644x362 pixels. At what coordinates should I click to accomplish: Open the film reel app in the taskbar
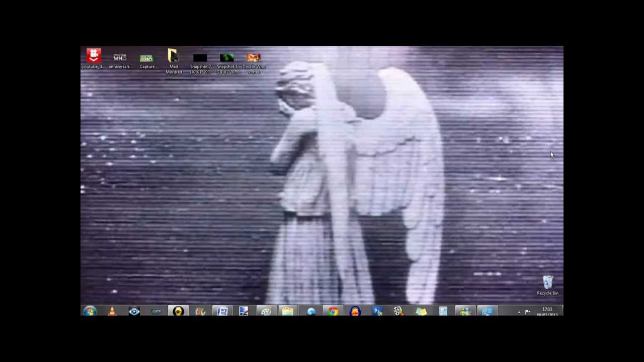pos(398,311)
